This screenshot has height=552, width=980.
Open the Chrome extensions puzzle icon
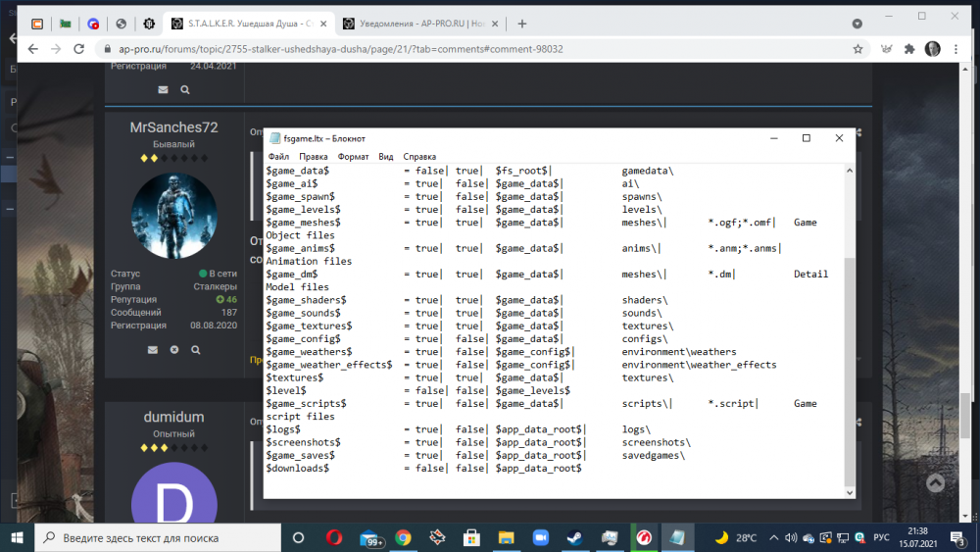coord(909,49)
